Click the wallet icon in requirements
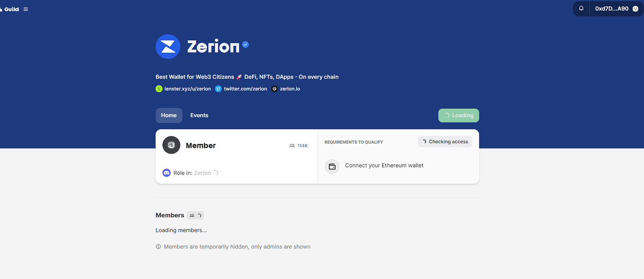Screen dimensions: 644x279 332,166
